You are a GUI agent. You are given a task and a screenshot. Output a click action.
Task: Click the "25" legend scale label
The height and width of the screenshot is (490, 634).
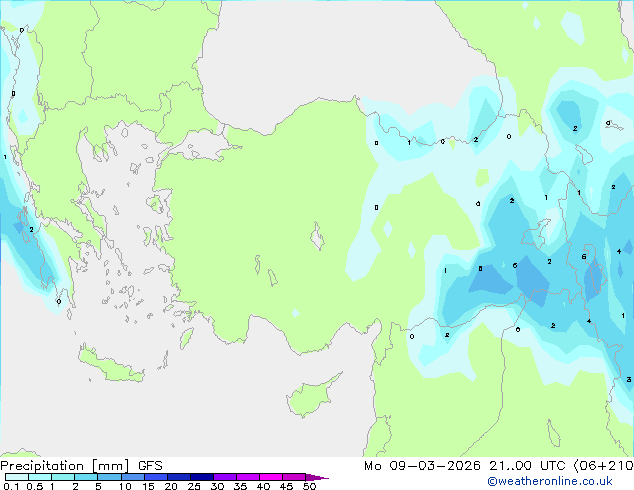pos(194,486)
